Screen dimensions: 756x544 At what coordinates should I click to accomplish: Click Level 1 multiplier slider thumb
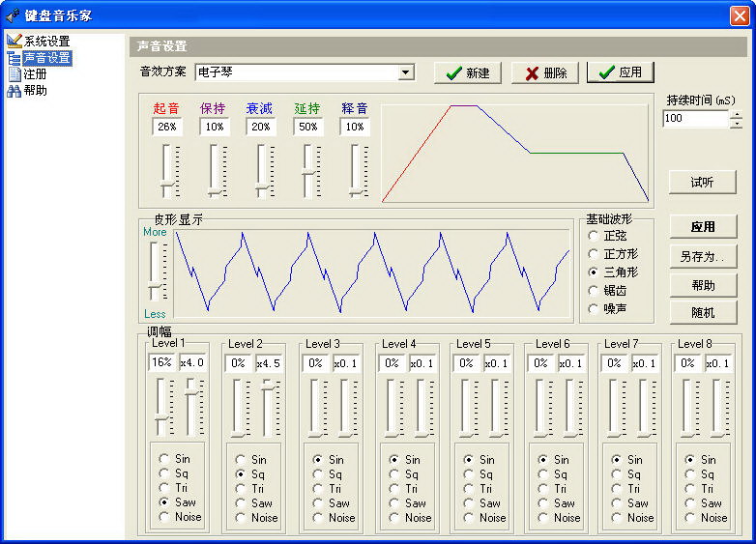click(x=191, y=391)
